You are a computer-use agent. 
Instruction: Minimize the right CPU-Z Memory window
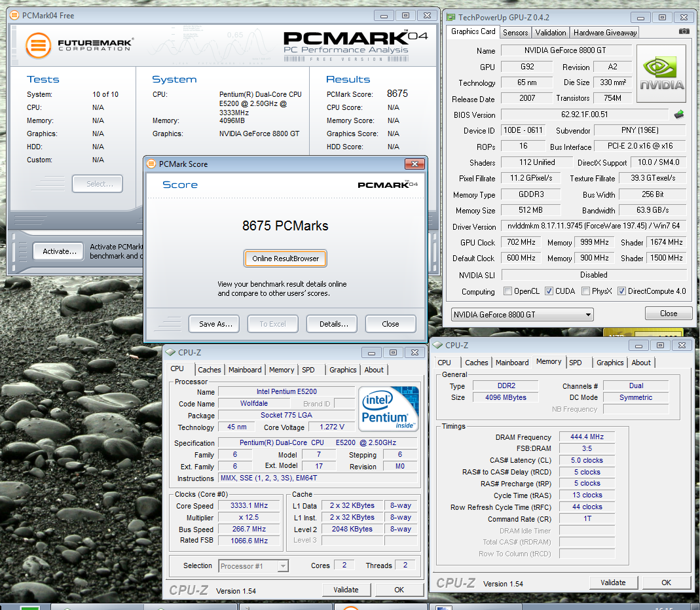pos(639,346)
